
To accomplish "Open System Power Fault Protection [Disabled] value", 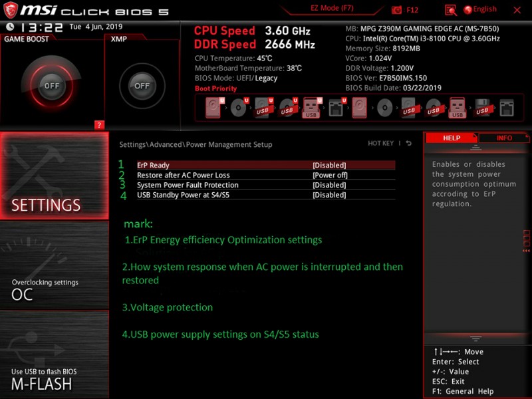I will [x=329, y=185].
